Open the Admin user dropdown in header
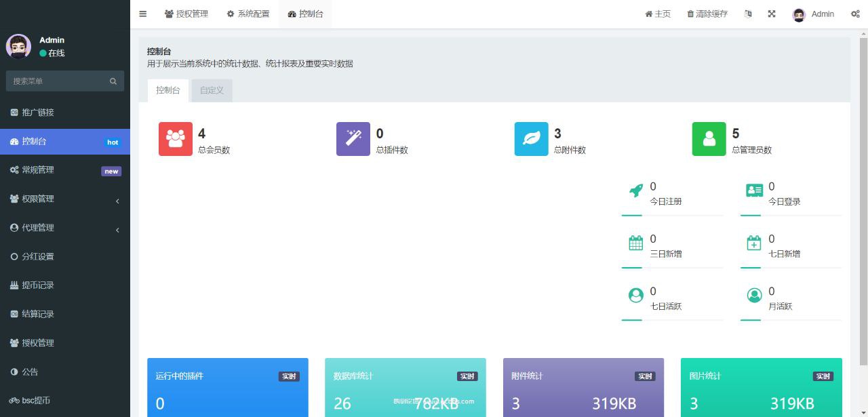 (x=814, y=14)
